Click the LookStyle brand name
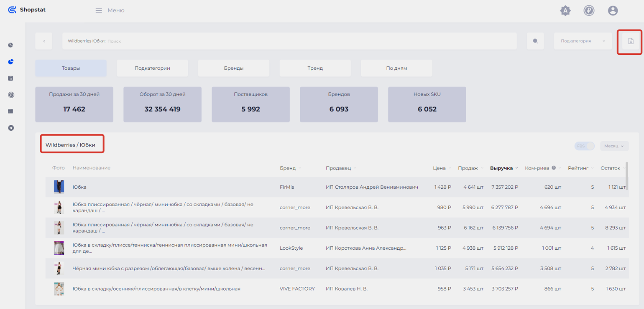The height and width of the screenshot is (309, 644). click(291, 248)
